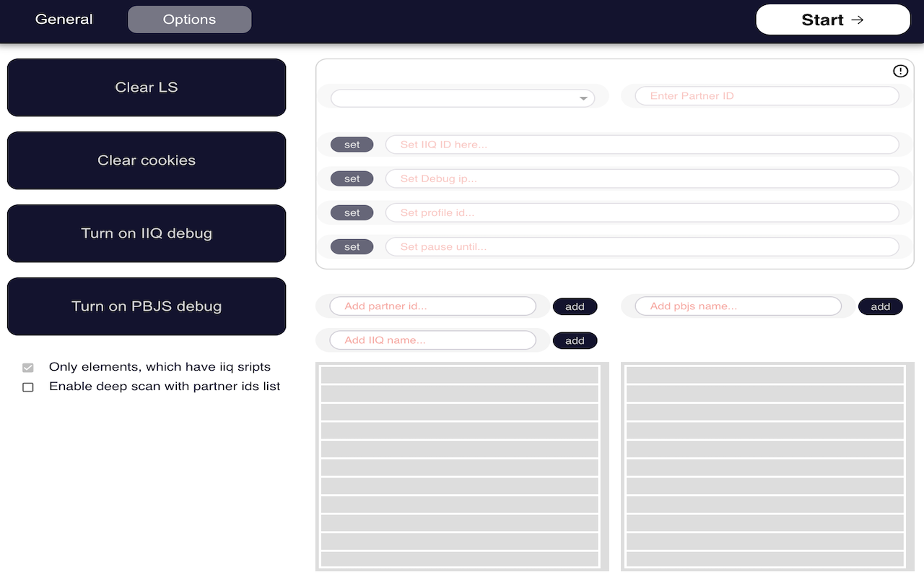Click set button for pause until
The width and height of the screenshot is (924, 578).
tap(352, 246)
